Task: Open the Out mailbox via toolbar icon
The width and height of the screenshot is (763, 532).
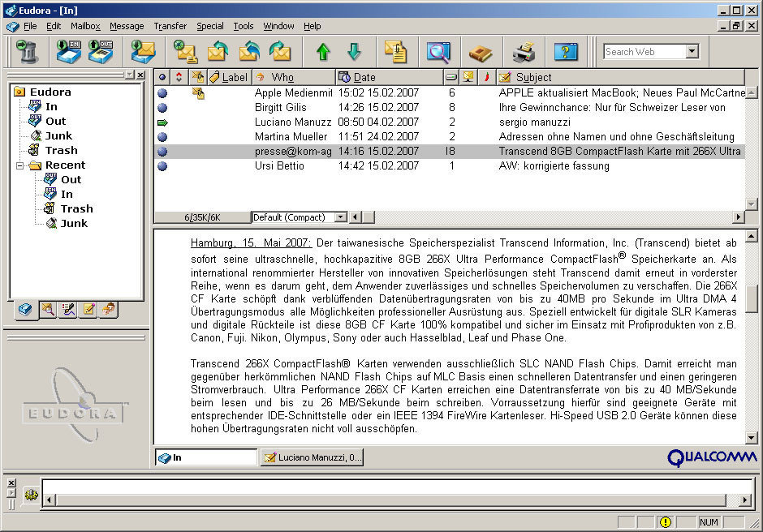Action: click(x=101, y=52)
